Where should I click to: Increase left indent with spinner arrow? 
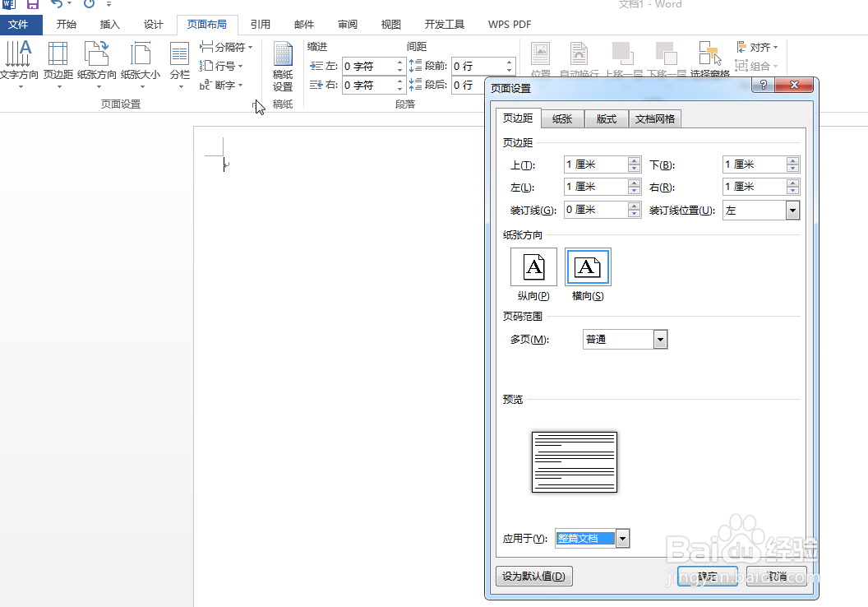click(399, 63)
